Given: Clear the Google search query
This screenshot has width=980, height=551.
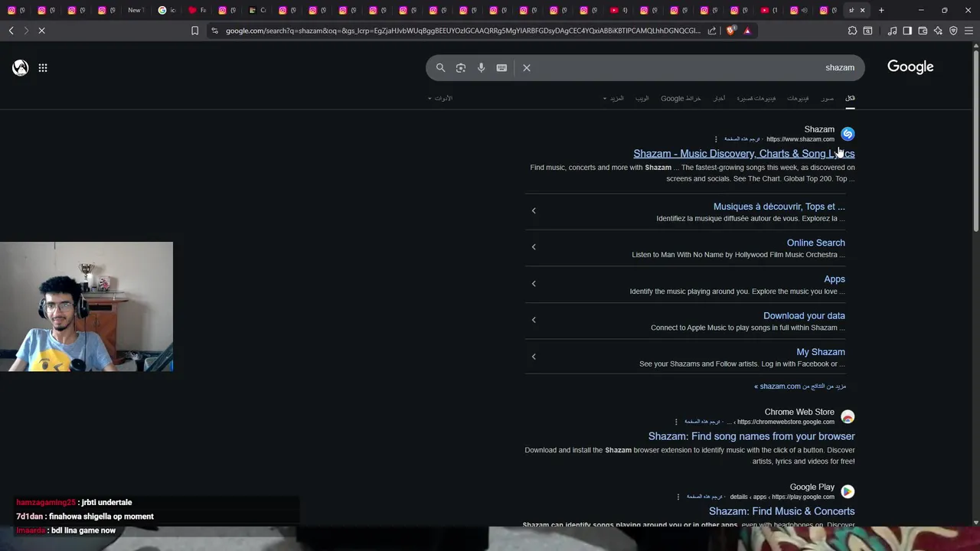Looking at the screenshot, I should click(x=527, y=67).
